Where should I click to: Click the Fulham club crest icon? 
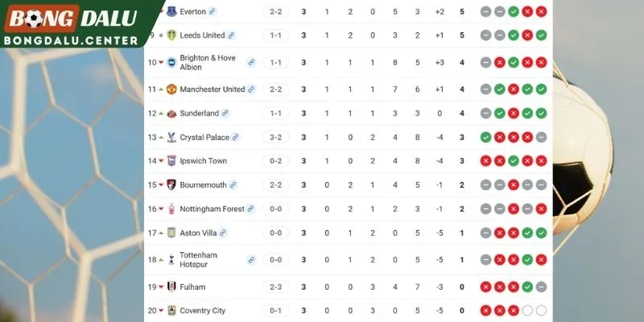click(x=171, y=287)
